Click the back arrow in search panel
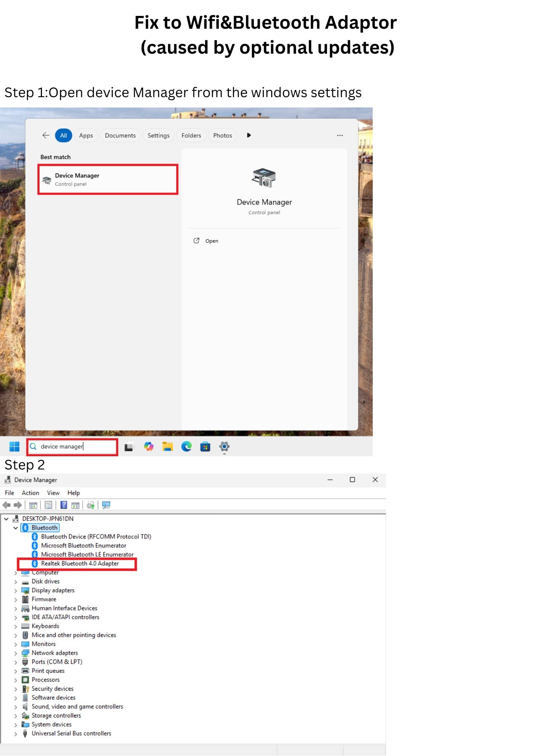The height and width of the screenshot is (756, 534). coord(46,135)
